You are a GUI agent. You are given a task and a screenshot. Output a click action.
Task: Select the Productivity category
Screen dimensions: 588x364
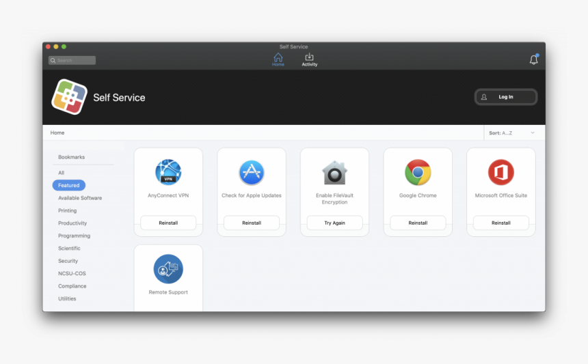point(72,223)
